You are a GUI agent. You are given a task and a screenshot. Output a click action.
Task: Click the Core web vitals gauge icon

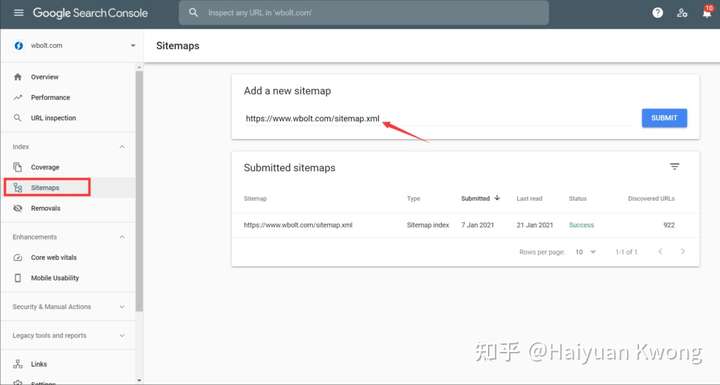pos(17,257)
